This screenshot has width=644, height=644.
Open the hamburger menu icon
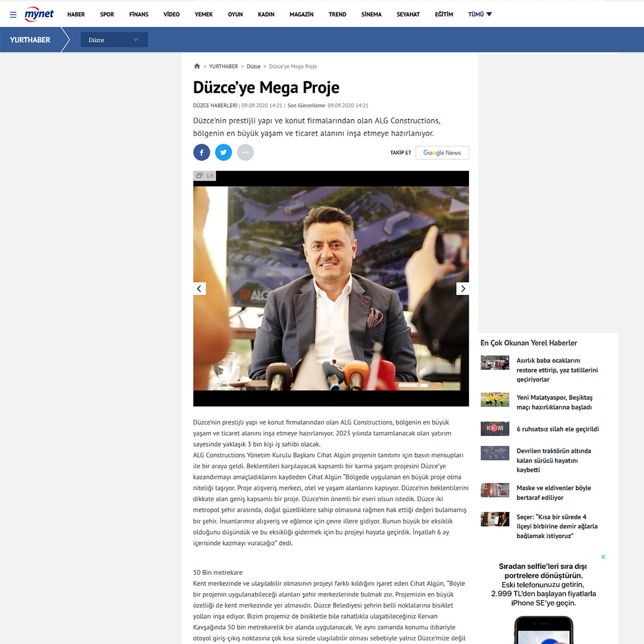pyautogui.click(x=13, y=15)
